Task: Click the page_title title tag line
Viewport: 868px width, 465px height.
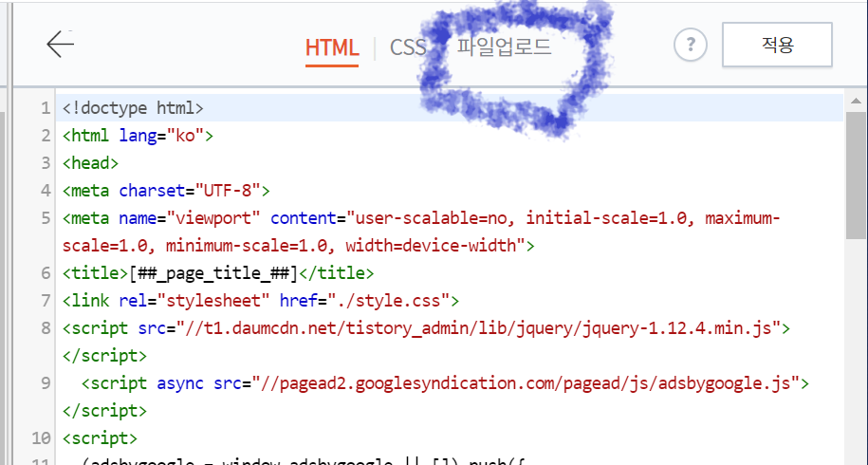Action: (x=218, y=273)
